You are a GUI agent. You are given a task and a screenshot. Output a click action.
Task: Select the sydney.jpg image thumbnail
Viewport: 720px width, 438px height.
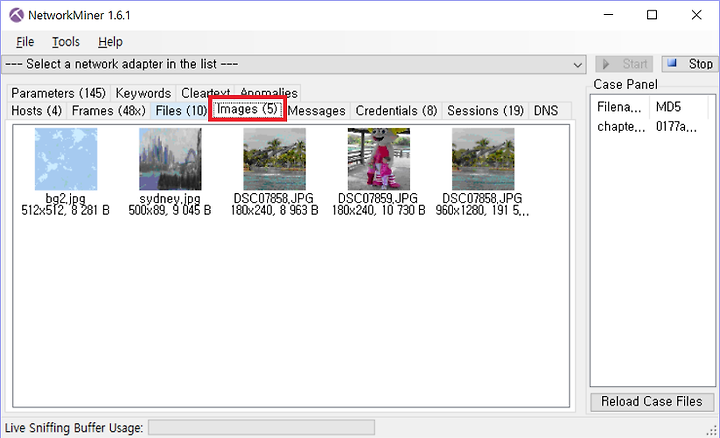pyautogui.click(x=170, y=159)
